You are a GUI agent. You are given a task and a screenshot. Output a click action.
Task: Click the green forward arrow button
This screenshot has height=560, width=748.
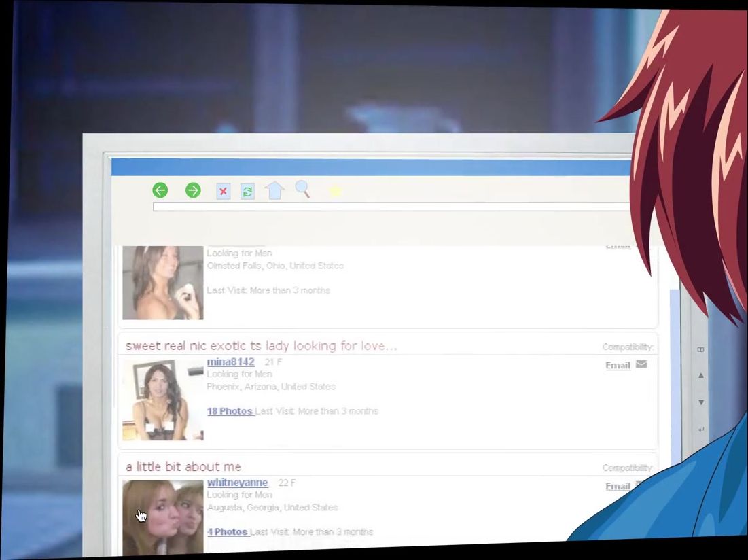coord(193,190)
